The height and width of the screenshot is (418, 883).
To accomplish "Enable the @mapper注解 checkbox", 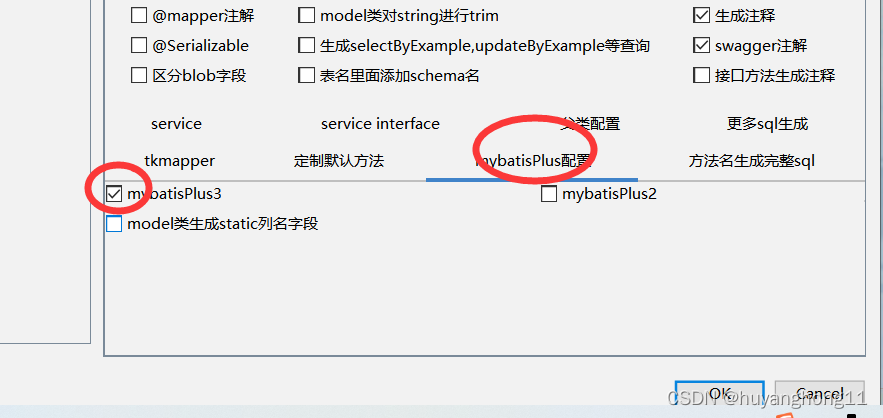I will (139, 16).
